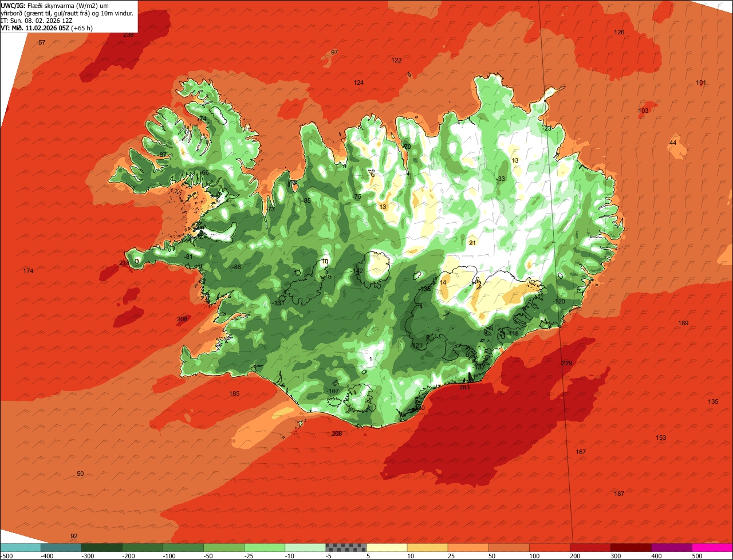Click the map value "-121" in southern Iceland
733x560 pixels.
416,346
